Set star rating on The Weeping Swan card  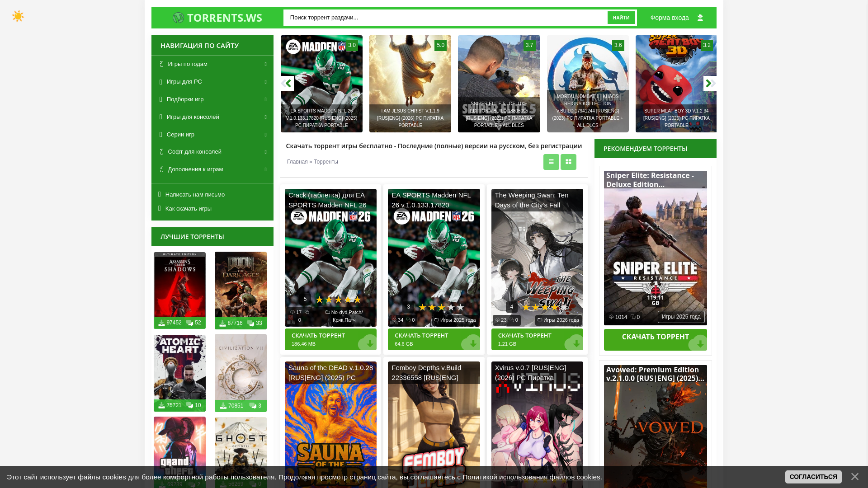545,307
